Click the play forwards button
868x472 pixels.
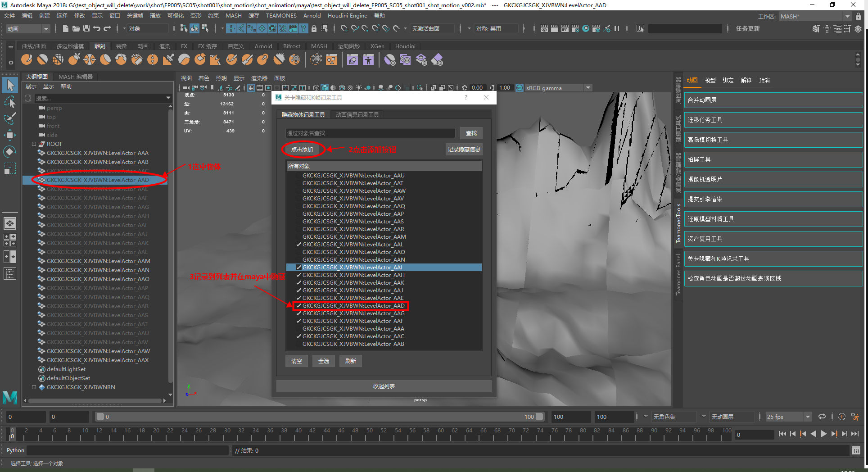[823, 434]
